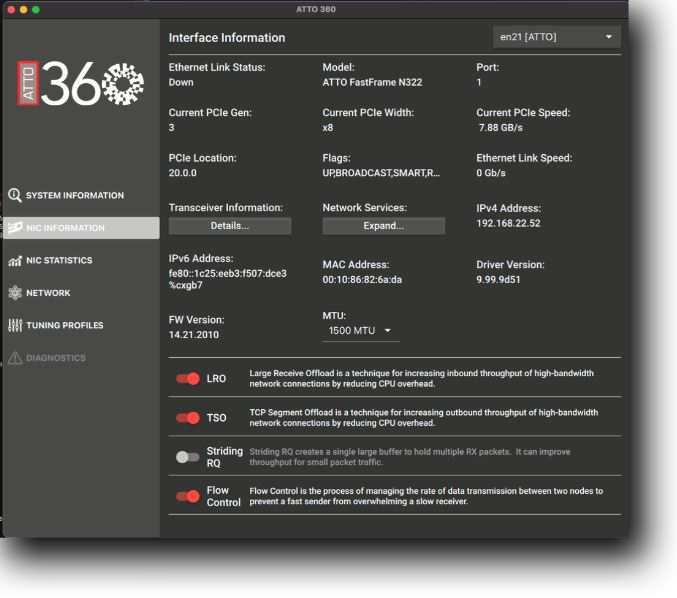Open the en21 [ATTO] interface dropdown
Viewport: 677px width, 598px height.
pyautogui.click(x=557, y=37)
